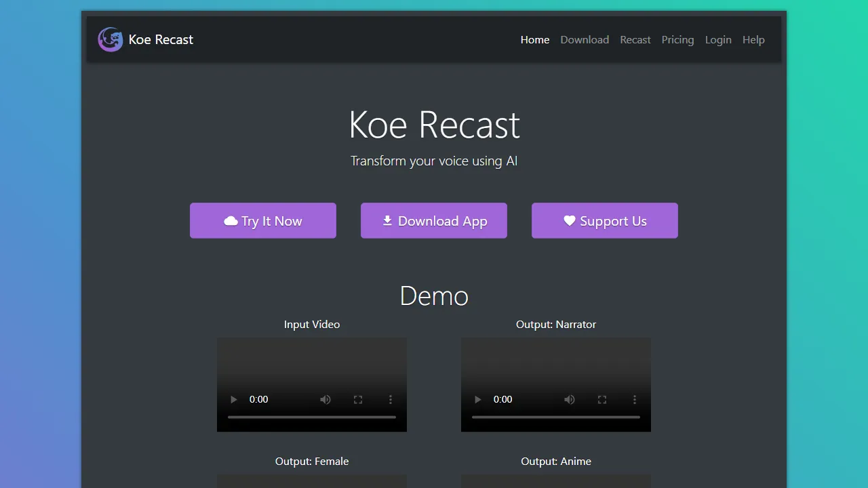The width and height of the screenshot is (868, 488).
Task: Mute the Output: Narrator video
Action: 570,399
